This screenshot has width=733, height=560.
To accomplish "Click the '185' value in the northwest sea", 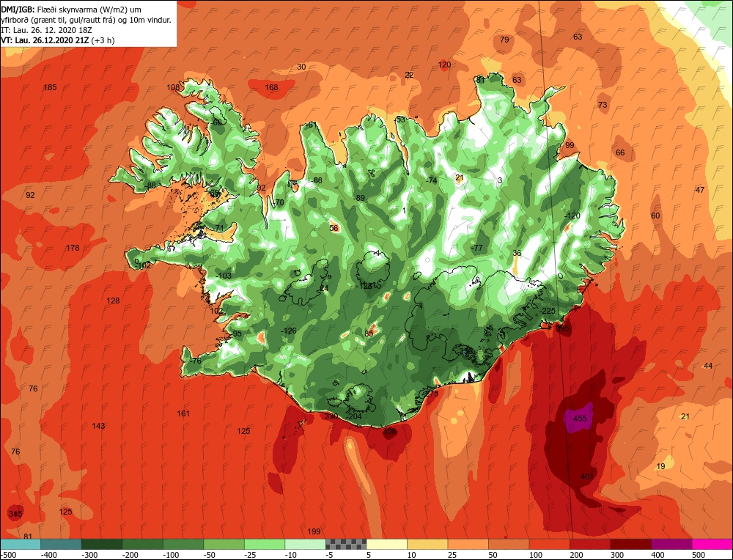I will (50, 87).
